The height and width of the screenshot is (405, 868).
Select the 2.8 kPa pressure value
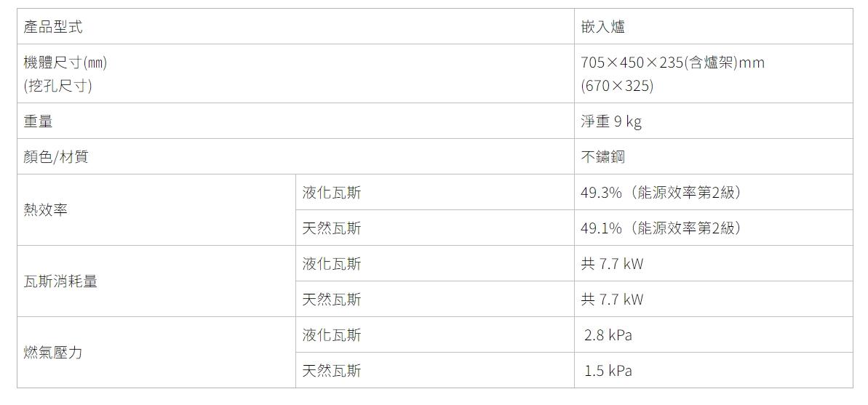click(608, 334)
